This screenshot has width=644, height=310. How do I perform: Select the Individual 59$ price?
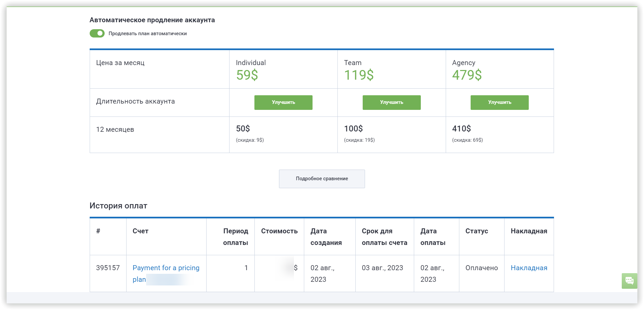coord(247,75)
